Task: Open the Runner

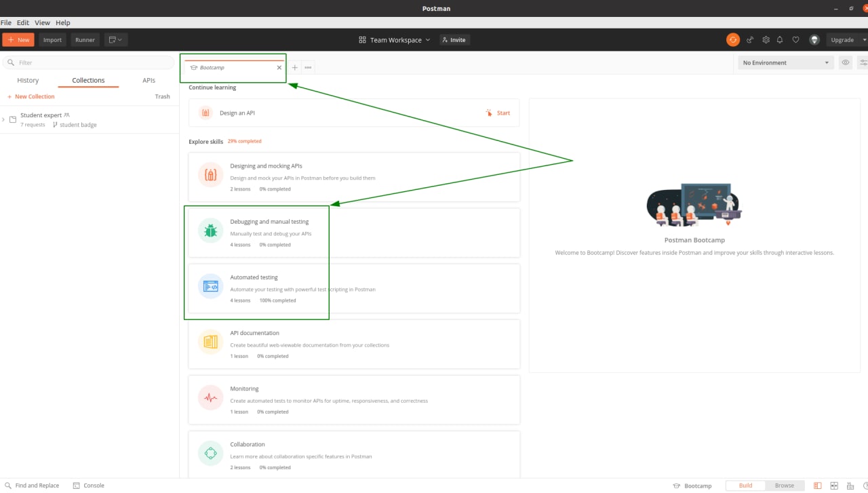Action: (85, 40)
